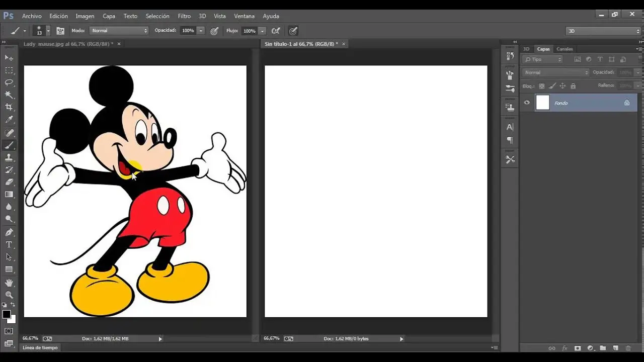The height and width of the screenshot is (362, 644).
Task: Open the Línea de tiempo panel
Action: (40, 347)
